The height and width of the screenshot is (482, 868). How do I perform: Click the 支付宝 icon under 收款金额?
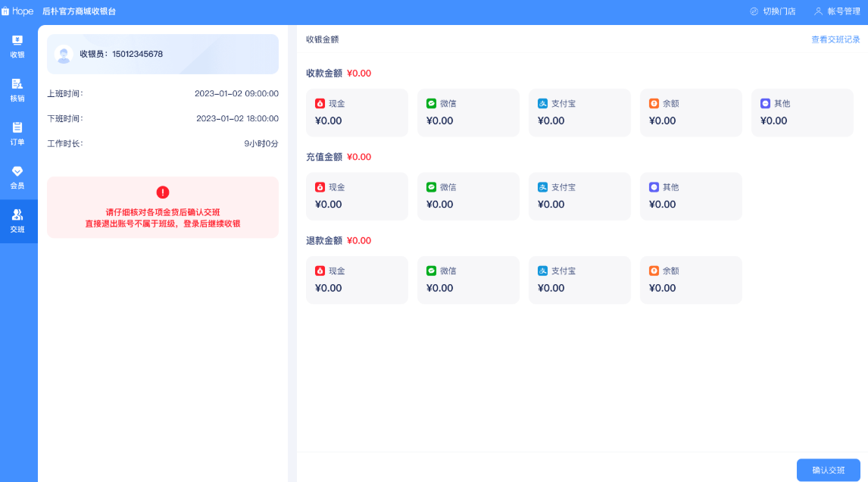(542, 103)
